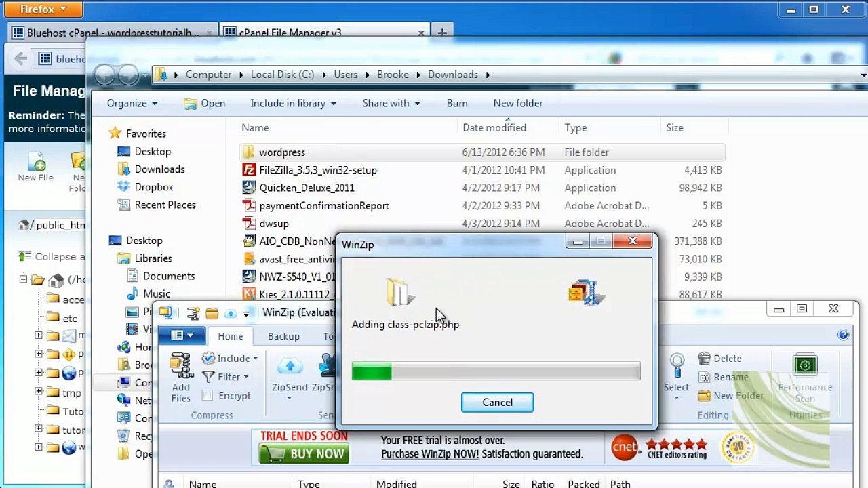Open Desktop under Favorites

[144, 152]
